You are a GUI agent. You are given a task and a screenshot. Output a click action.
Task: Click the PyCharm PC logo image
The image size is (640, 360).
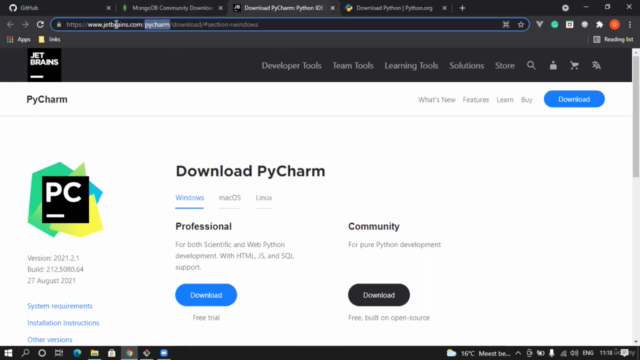click(65, 200)
